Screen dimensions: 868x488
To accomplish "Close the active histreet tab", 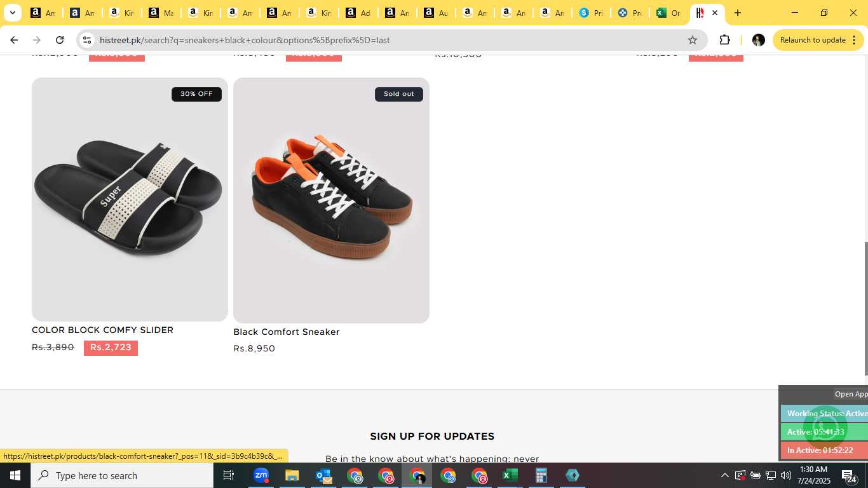I will [x=714, y=13].
